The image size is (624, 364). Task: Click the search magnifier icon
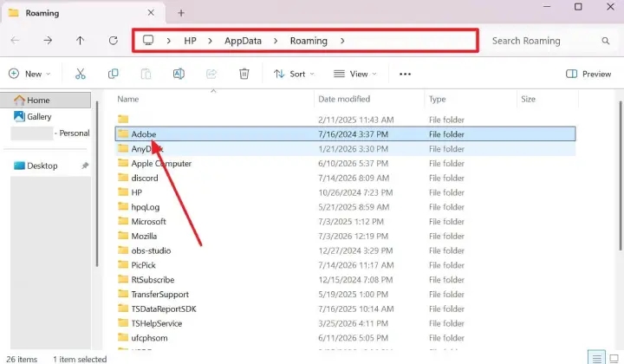[605, 41]
